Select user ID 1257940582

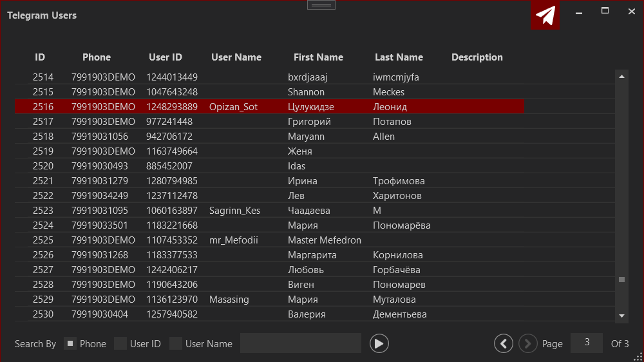(x=172, y=314)
